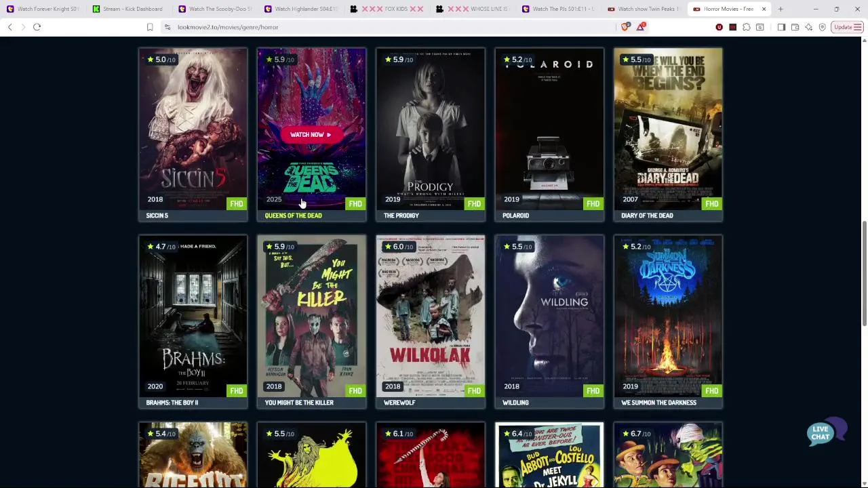This screenshot has height=488, width=868.
Task: Open the Brave Wallet icon
Action: click(x=795, y=27)
